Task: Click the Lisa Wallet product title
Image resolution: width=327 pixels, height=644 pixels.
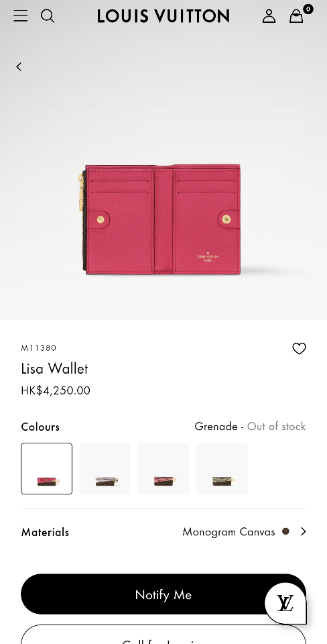Action: click(x=54, y=368)
